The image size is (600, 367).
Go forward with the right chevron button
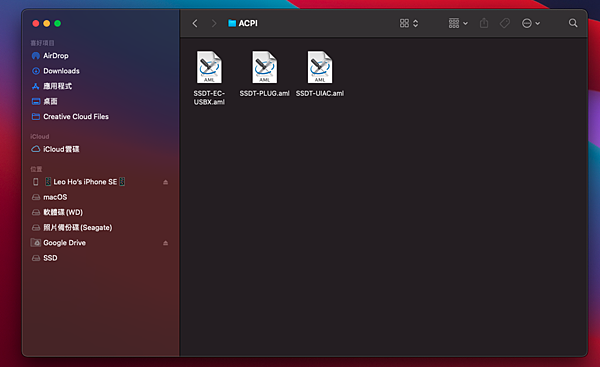[214, 23]
